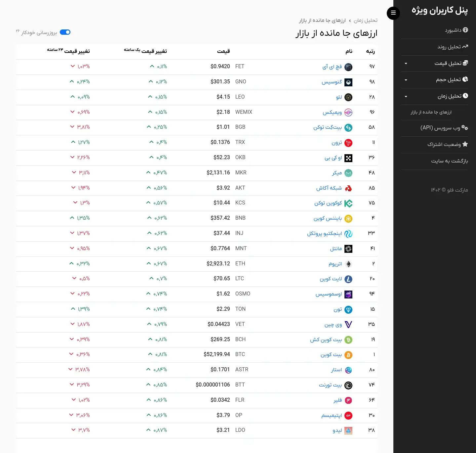Click the LEO coin logo

348,97
